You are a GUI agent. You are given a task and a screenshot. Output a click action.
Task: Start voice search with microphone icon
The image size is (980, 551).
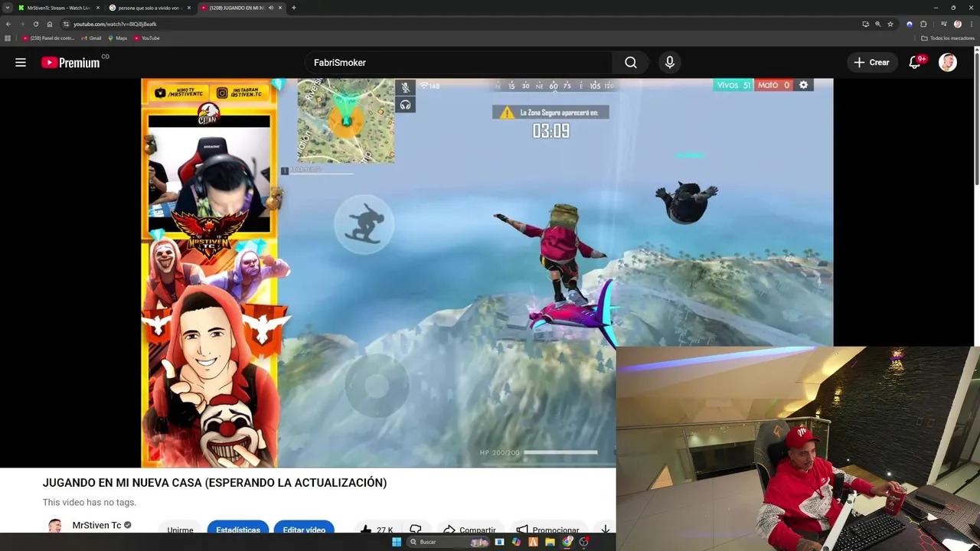click(x=670, y=63)
